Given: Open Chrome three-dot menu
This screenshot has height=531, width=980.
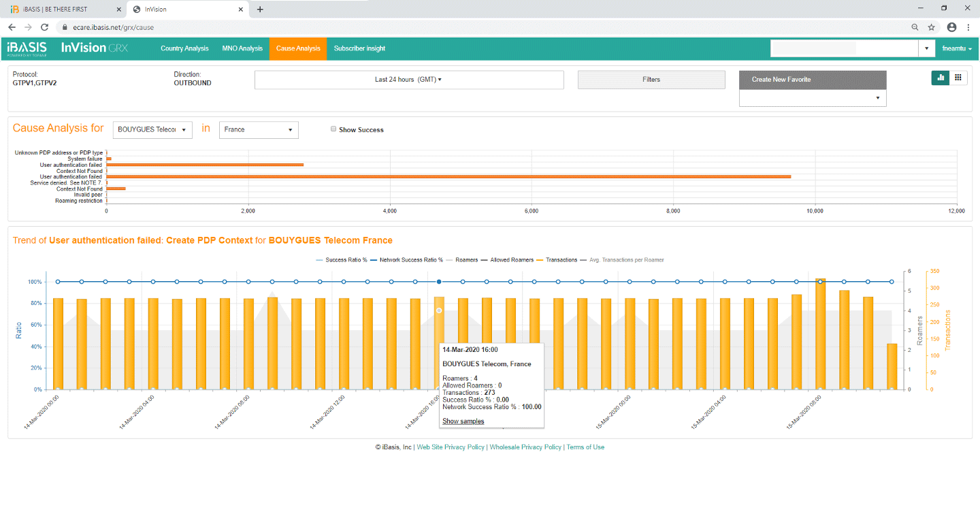Looking at the screenshot, I should 968,27.
